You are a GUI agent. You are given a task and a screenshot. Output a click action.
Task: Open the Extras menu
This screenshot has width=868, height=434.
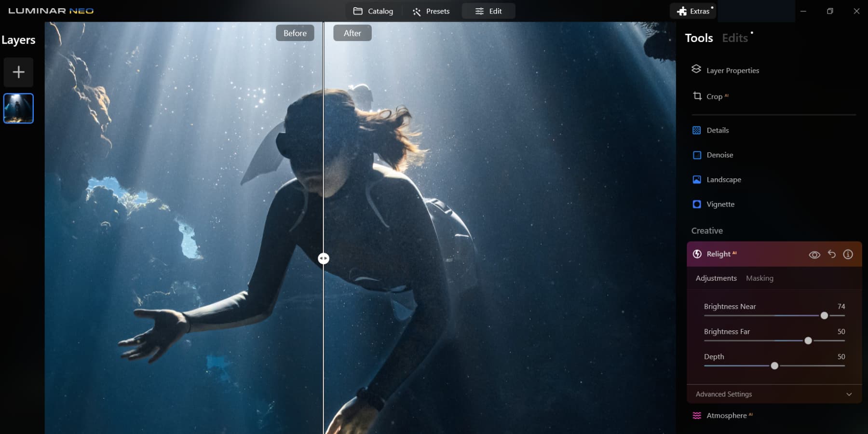click(x=693, y=10)
